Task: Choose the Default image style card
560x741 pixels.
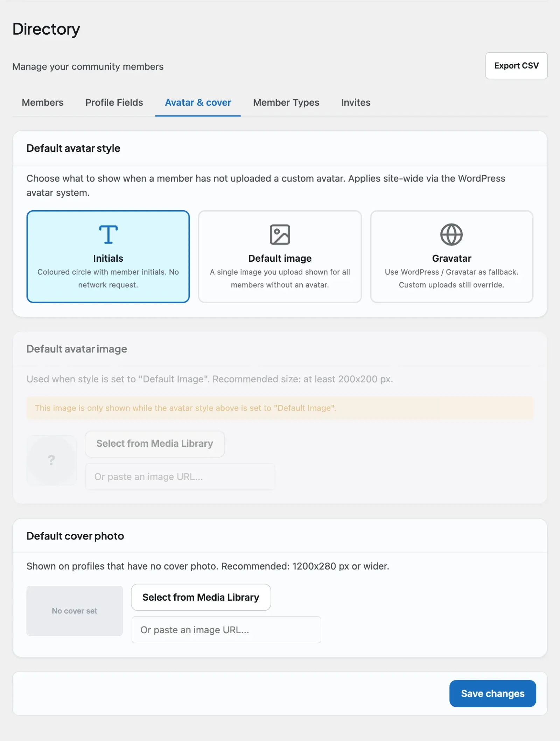Action: click(280, 256)
